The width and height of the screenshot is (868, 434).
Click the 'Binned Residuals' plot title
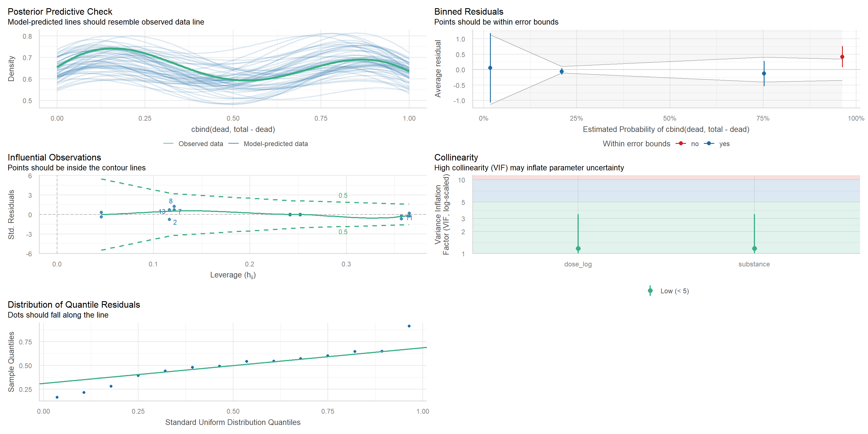pyautogui.click(x=468, y=12)
